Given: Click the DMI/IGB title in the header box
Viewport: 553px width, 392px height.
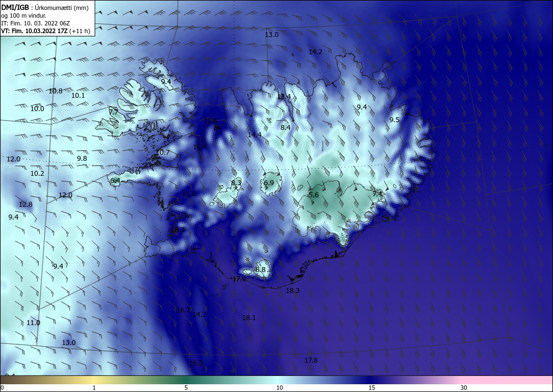Looking at the screenshot, I should pos(16,7).
